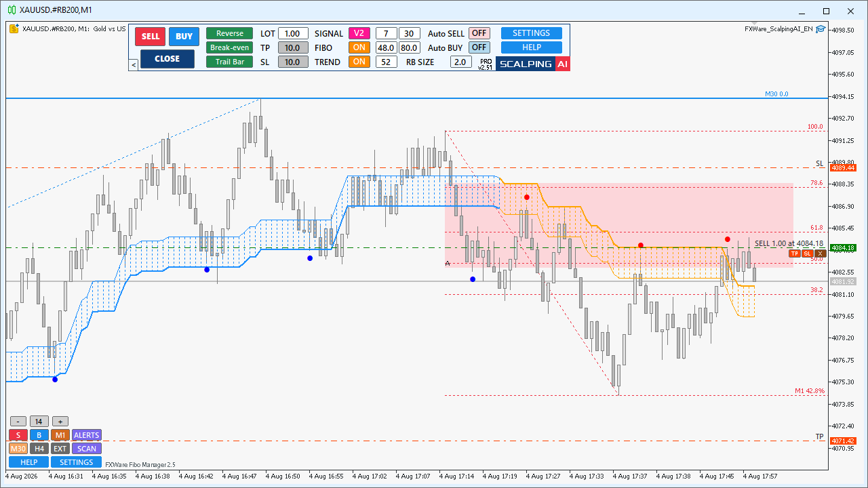Click the M30 0.0 level label
This screenshot has width=868, height=488.
click(777, 94)
